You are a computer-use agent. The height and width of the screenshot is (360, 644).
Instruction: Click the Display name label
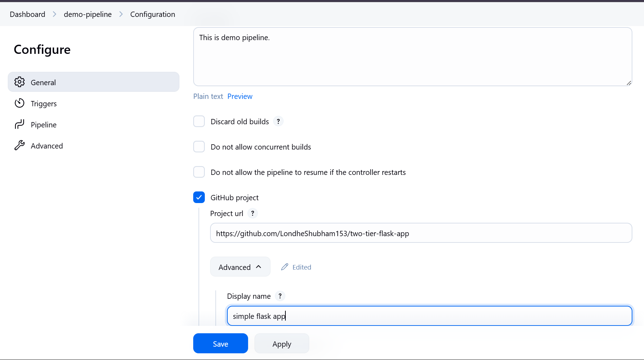click(x=249, y=296)
